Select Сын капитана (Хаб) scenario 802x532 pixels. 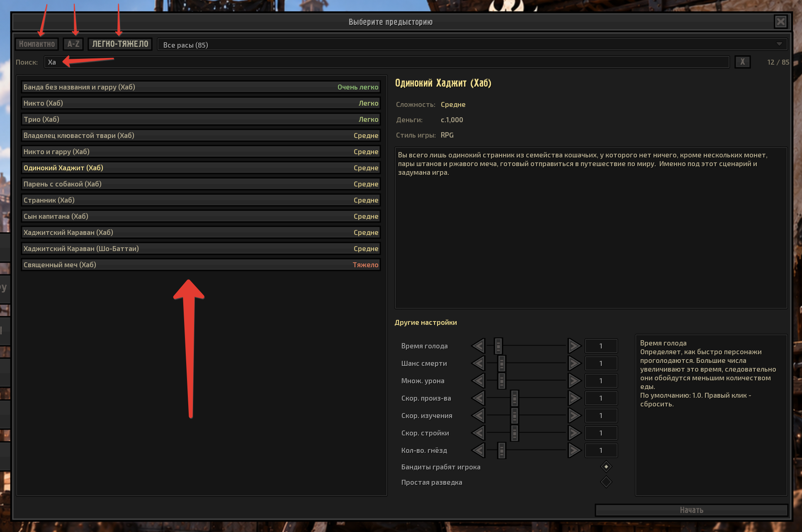click(201, 216)
